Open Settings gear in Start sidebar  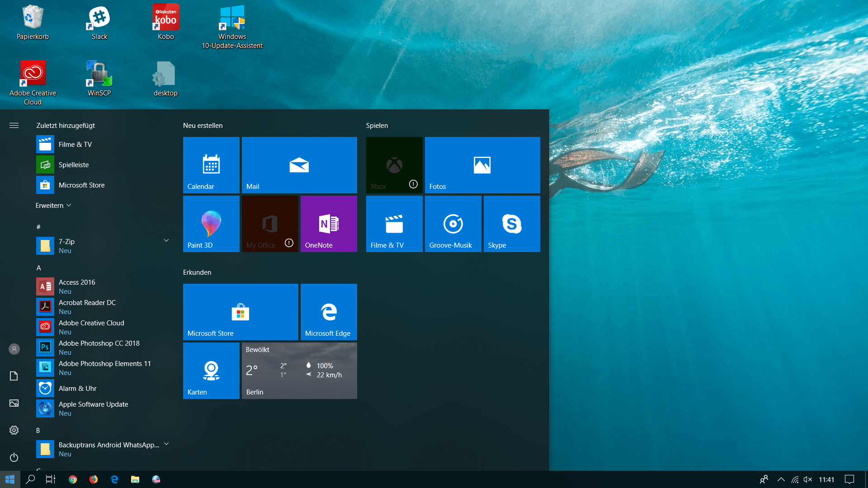point(14,430)
